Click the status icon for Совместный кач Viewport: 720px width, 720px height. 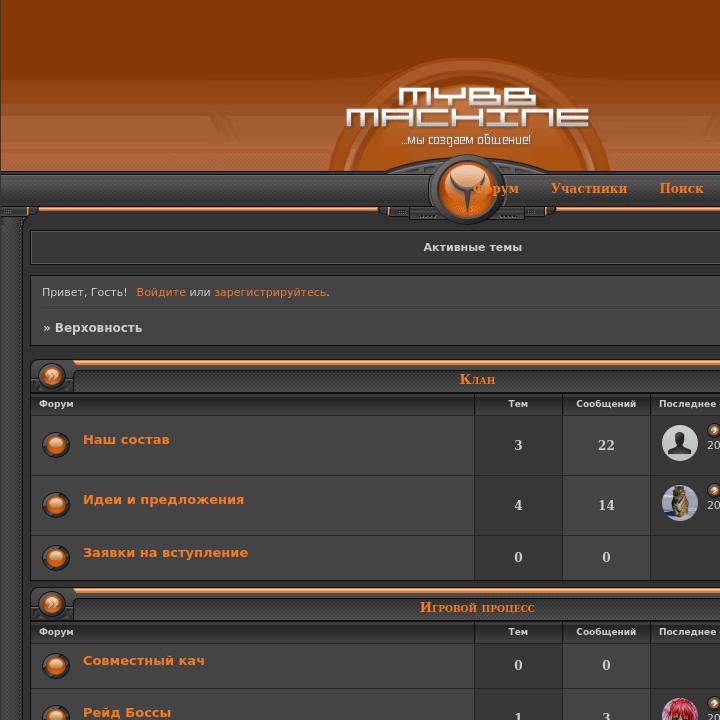click(56, 666)
